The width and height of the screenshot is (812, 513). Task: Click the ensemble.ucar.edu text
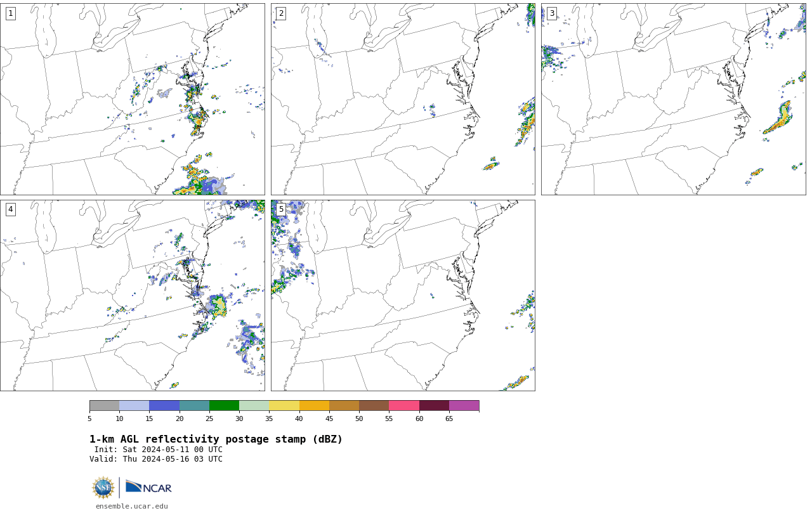coord(132,506)
